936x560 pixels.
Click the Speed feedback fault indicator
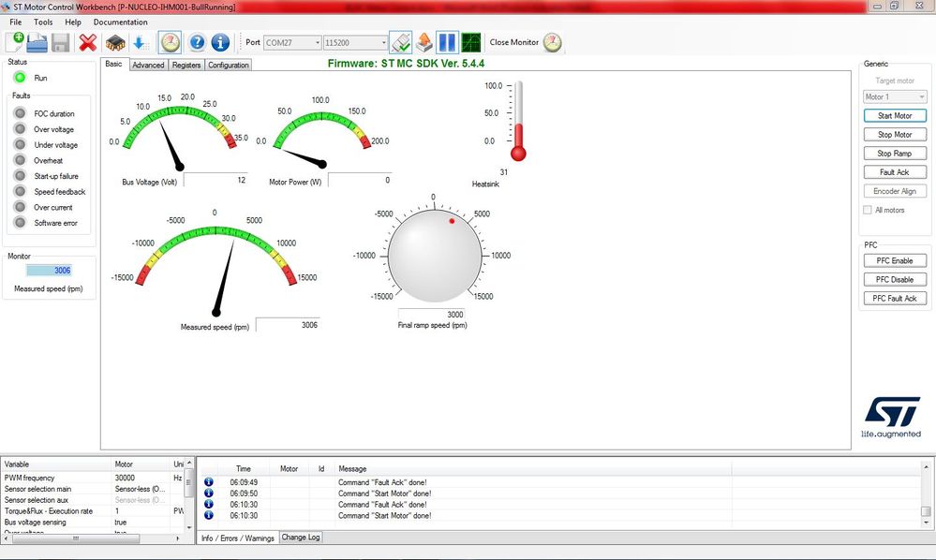click(x=20, y=191)
